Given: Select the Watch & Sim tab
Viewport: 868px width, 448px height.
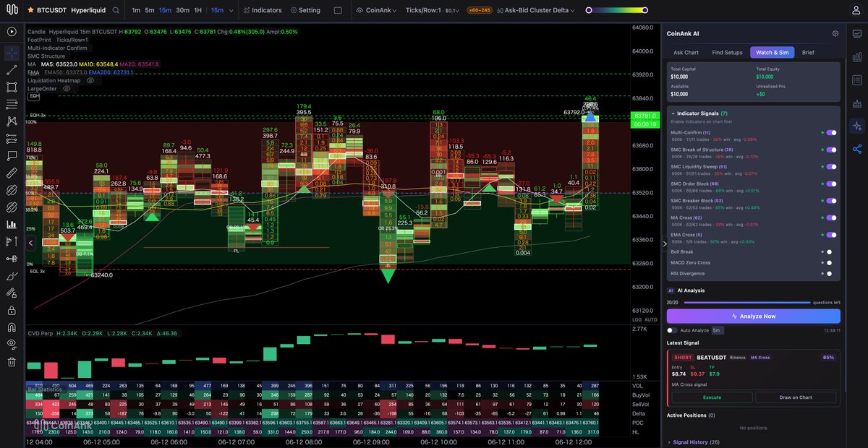Looking at the screenshot, I should pyautogui.click(x=773, y=52).
